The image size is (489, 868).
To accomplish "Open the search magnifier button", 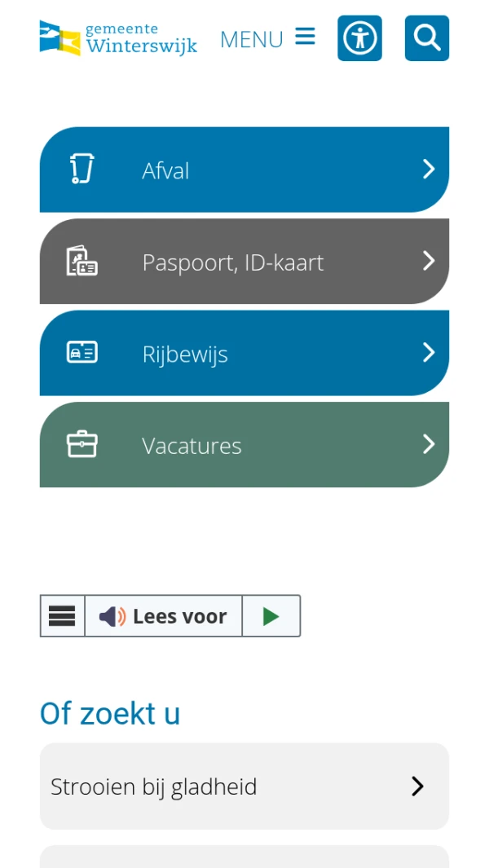I will click(x=426, y=38).
